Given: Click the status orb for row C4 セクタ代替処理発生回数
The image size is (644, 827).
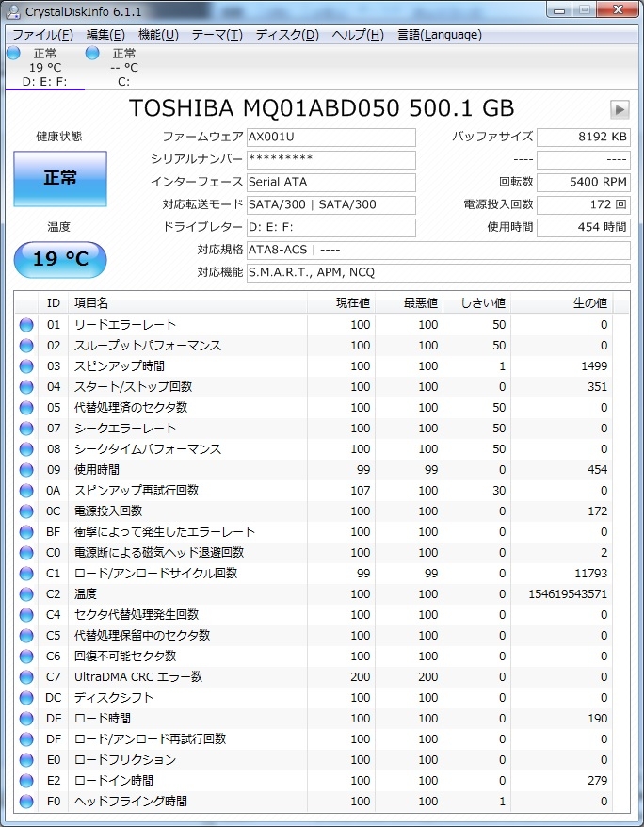Looking at the screenshot, I should point(26,615).
